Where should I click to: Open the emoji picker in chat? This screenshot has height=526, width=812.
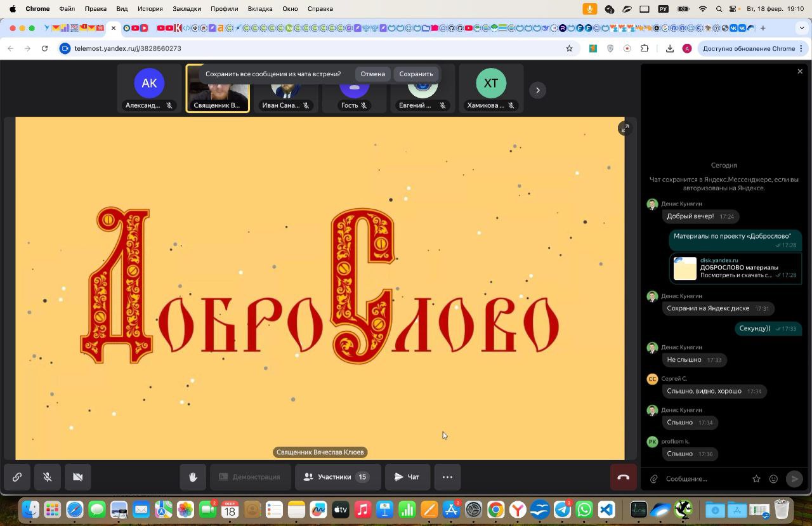pyautogui.click(x=773, y=479)
